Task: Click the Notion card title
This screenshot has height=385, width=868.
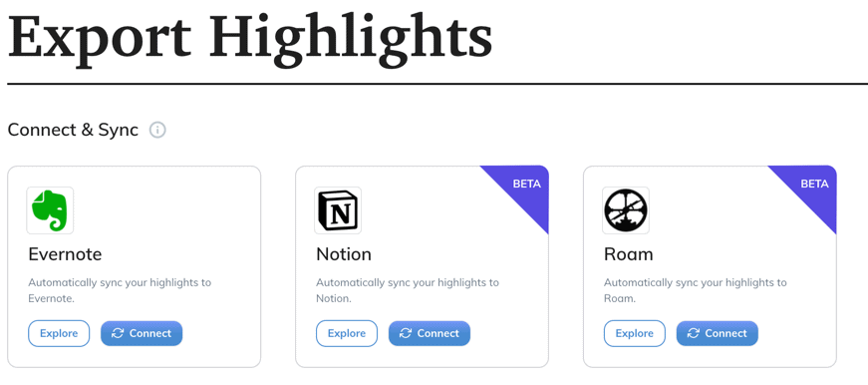Action: tap(343, 254)
